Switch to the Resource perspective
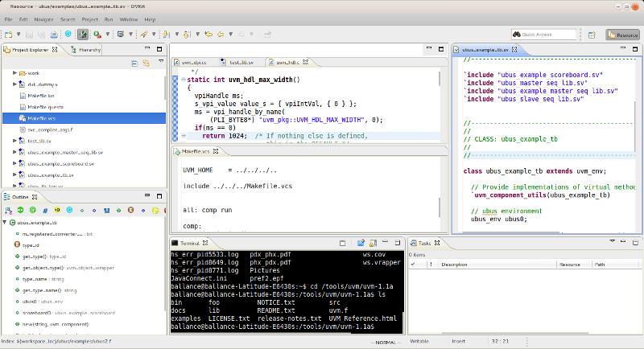644x349 pixels. click(622, 35)
